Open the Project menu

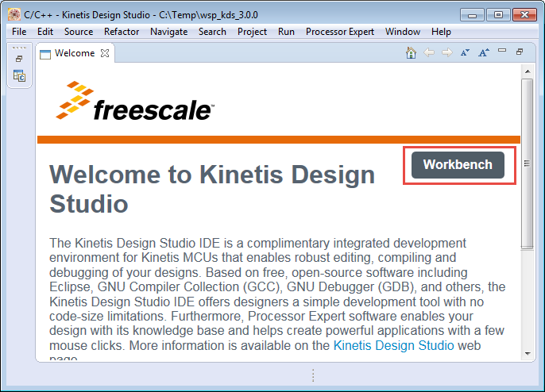pyautogui.click(x=253, y=32)
